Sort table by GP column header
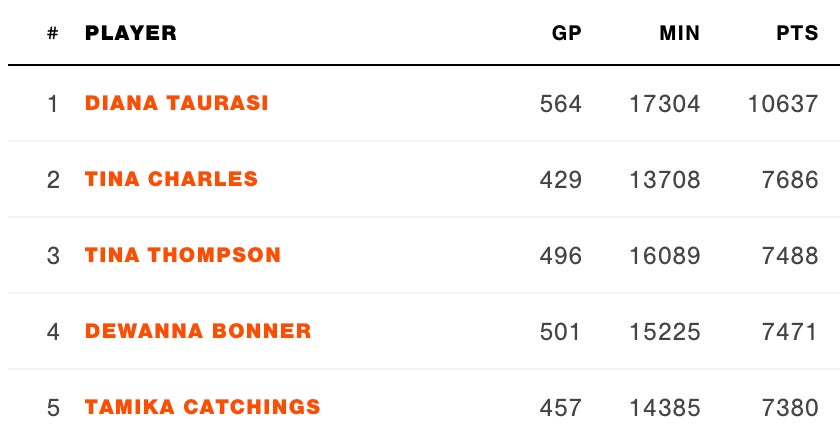The image size is (840, 438). 566,33
